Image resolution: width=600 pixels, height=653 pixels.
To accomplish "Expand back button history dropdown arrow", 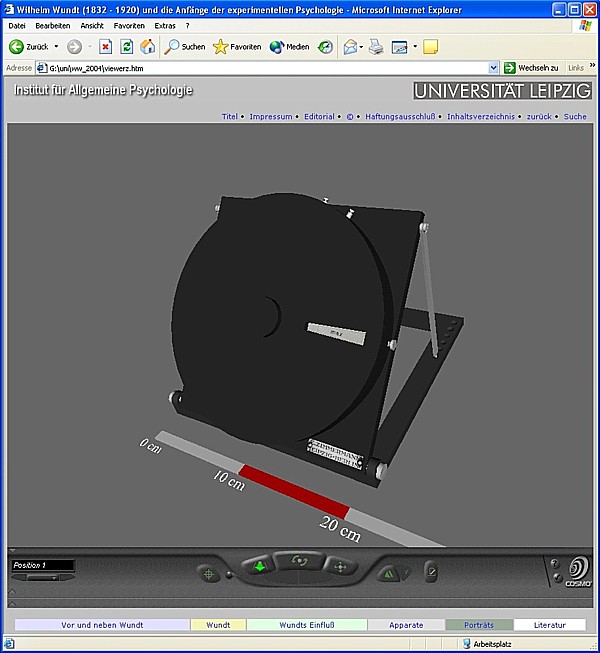I will pyautogui.click(x=56, y=47).
